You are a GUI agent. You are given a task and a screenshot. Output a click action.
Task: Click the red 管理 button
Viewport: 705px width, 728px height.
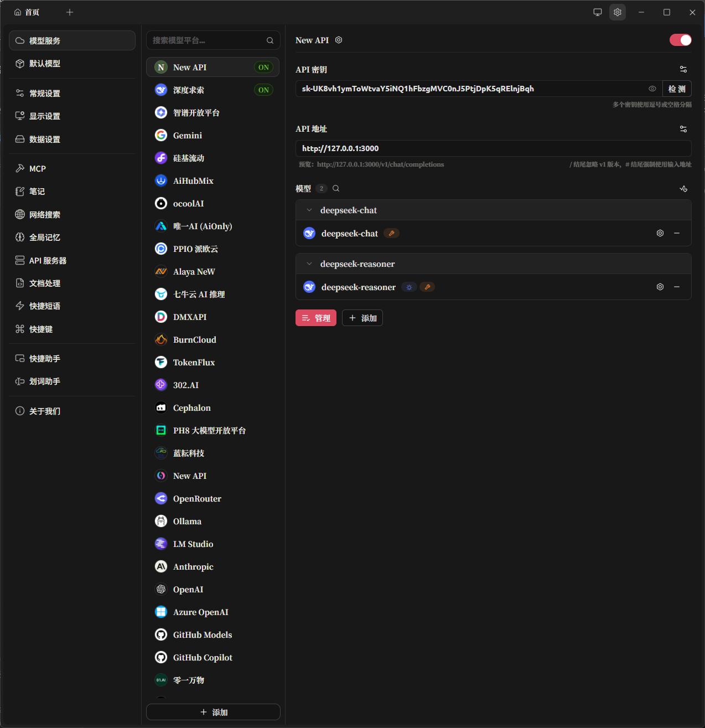click(316, 318)
